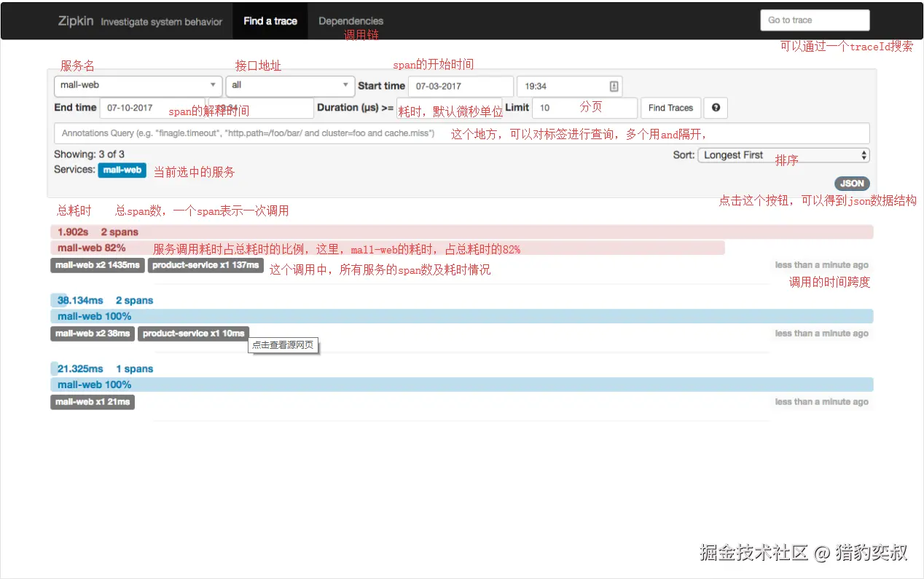Viewport: 924px width, 579px height.
Task: Open the mall-web service name dropdown
Action: 138,85
